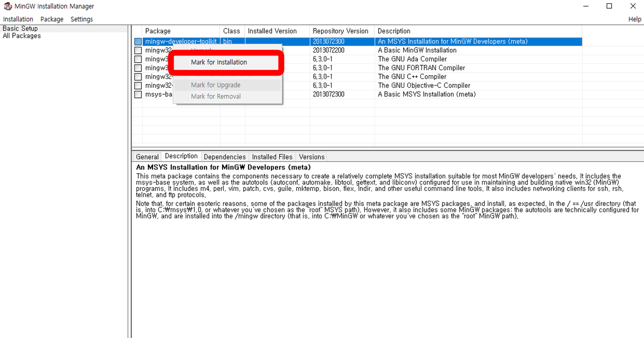Open the Package menu
Viewport: 644px width, 338px height.
tap(52, 19)
